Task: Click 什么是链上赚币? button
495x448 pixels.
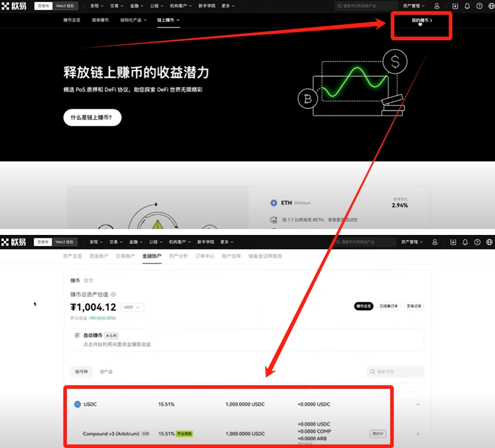Action: click(x=92, y=117)
